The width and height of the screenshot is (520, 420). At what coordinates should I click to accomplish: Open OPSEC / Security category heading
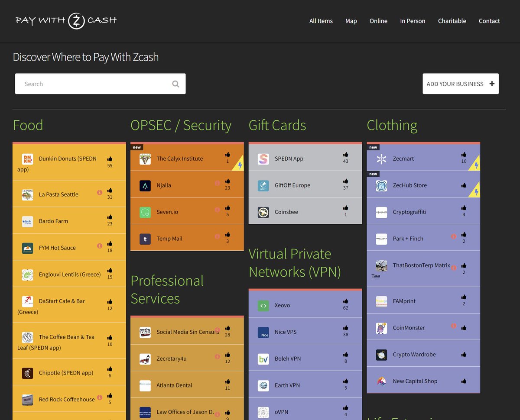point(181,125)
